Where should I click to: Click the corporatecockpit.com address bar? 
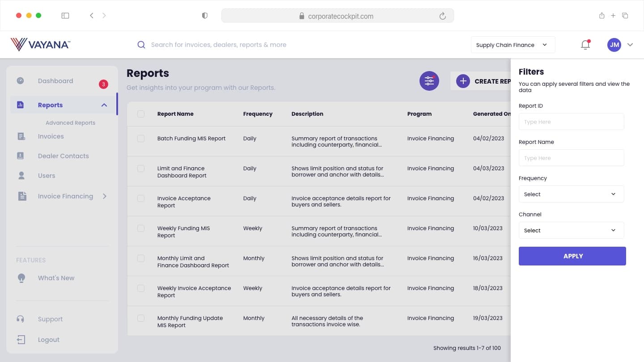pos(338,16)
